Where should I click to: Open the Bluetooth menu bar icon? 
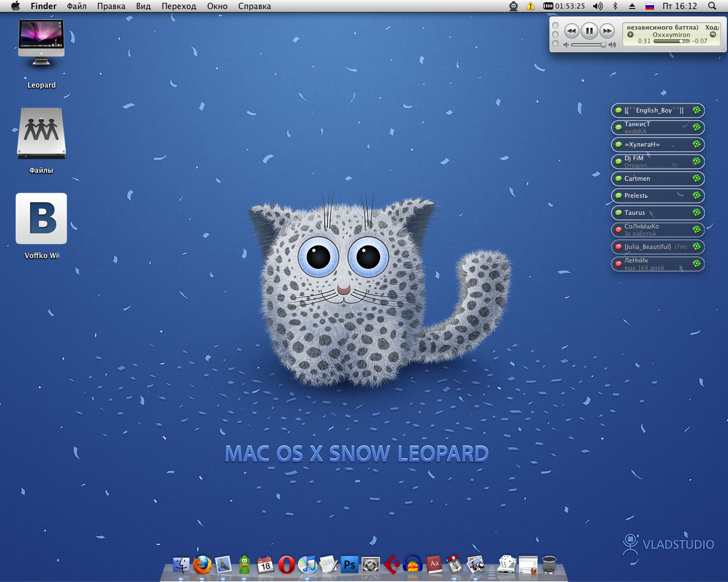(615, 6)
